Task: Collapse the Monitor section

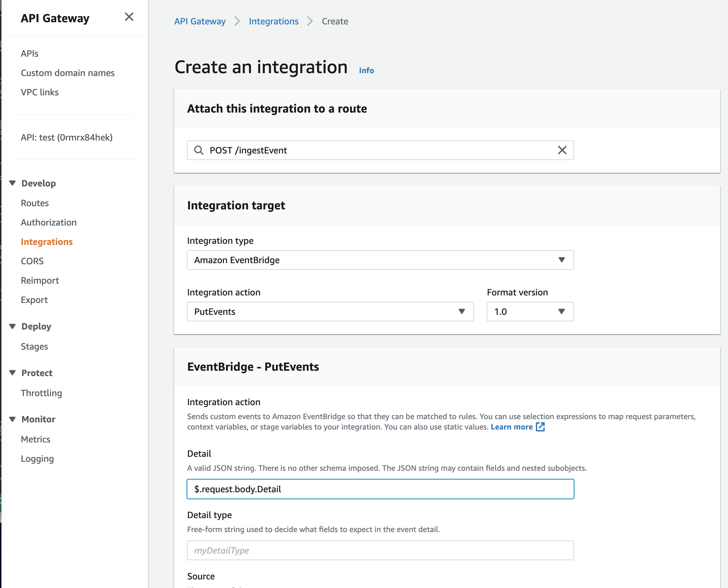Action: click(x=13, y=419)
